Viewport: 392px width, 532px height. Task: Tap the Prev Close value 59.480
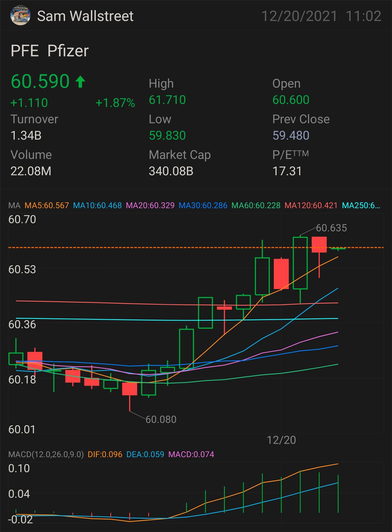point(291,136)
